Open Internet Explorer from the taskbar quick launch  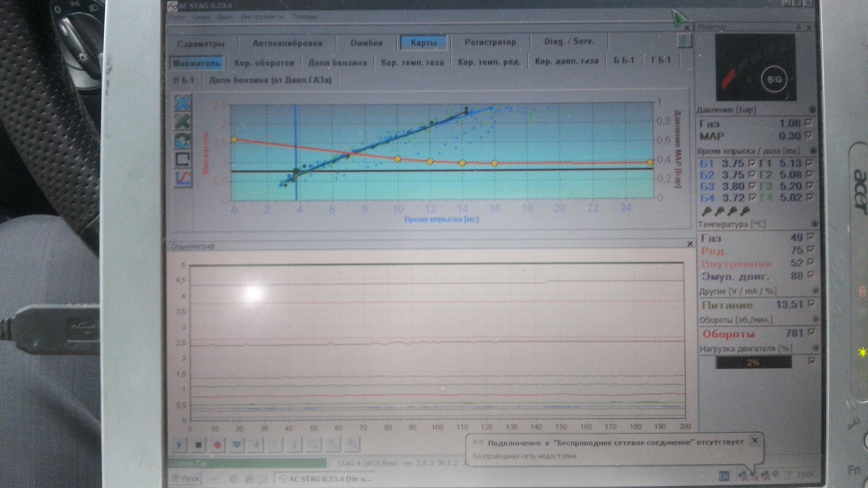pyautogui.click(x=250, y=479)
